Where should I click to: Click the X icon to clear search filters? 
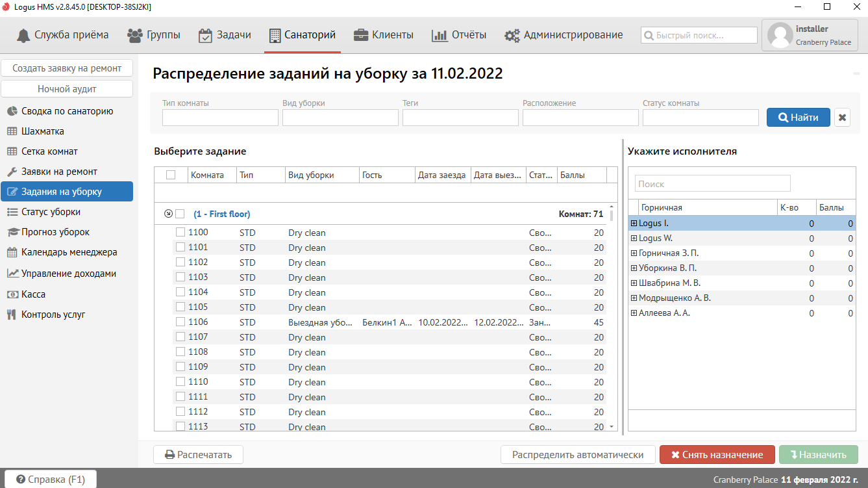[842, 118]
